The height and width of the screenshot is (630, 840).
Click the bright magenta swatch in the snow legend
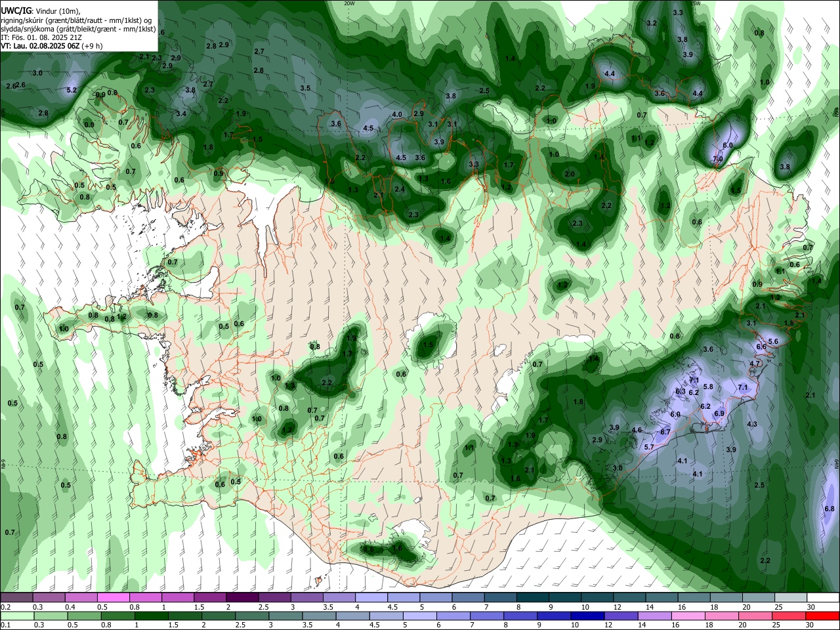tap(113, 598)
